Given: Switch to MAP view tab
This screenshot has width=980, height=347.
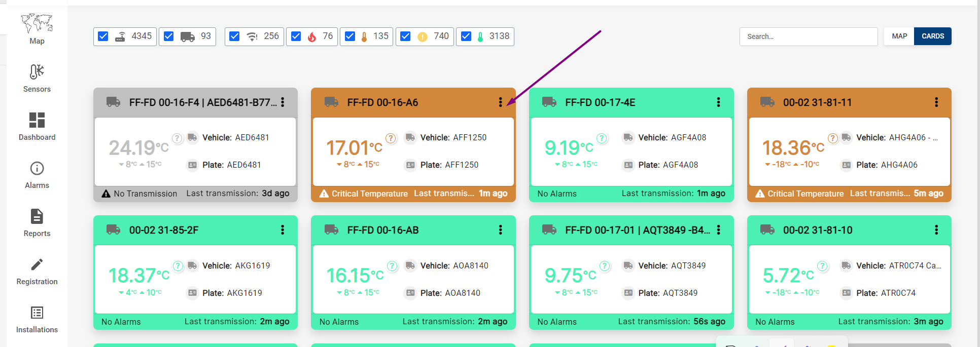Looking at the screenshot, I should coord(899,36).
